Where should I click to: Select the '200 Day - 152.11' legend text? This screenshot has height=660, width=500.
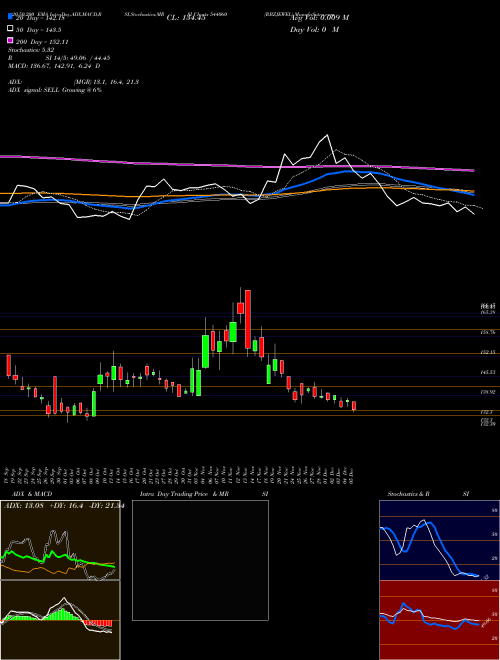(42, 42)
